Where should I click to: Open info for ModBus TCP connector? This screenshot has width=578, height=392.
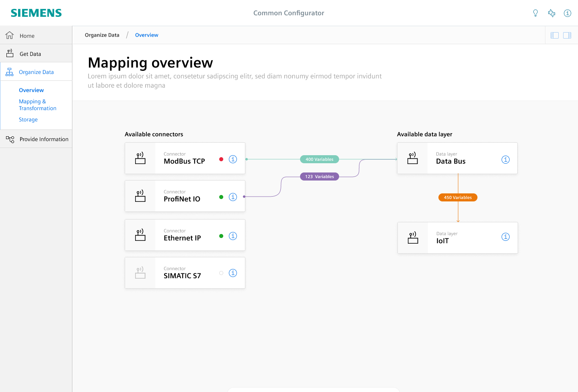click(x=233, y=159)
